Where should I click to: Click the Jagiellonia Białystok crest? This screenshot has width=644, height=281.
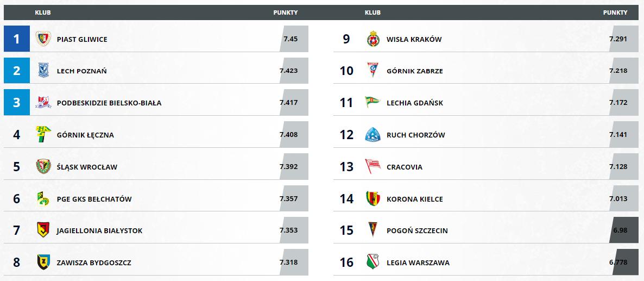(x=43, y=230)
